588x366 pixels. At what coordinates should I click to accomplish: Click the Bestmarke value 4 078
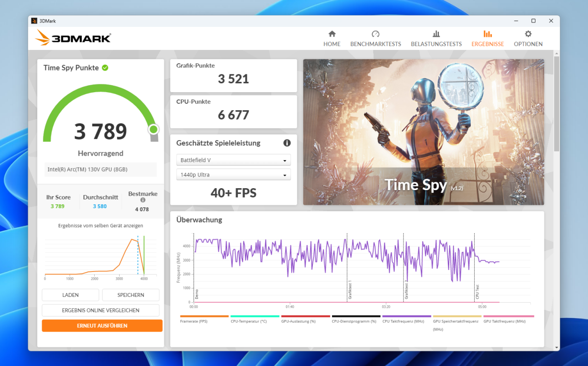(x=142, y=209)
